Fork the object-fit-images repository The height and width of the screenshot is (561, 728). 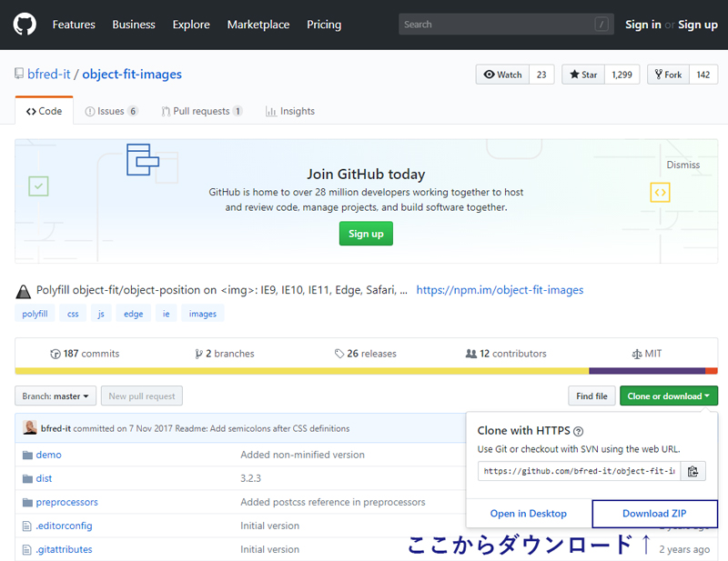(669, 75)
